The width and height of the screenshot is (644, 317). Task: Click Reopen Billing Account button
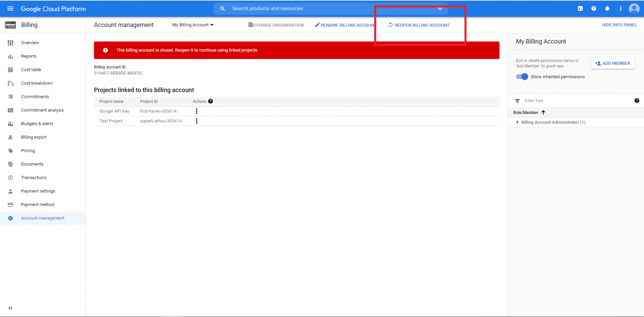419,25
